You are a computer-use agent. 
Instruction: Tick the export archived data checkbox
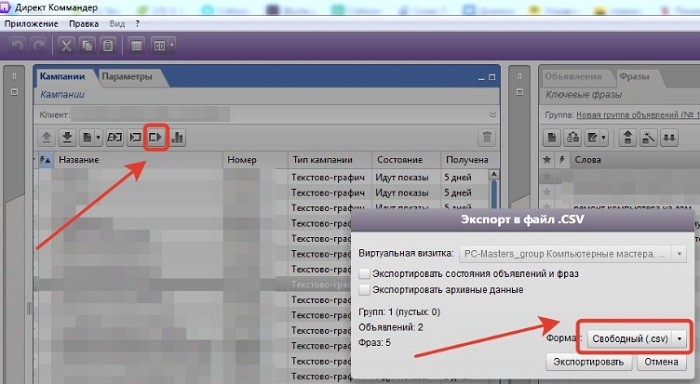tap(365, 290)
